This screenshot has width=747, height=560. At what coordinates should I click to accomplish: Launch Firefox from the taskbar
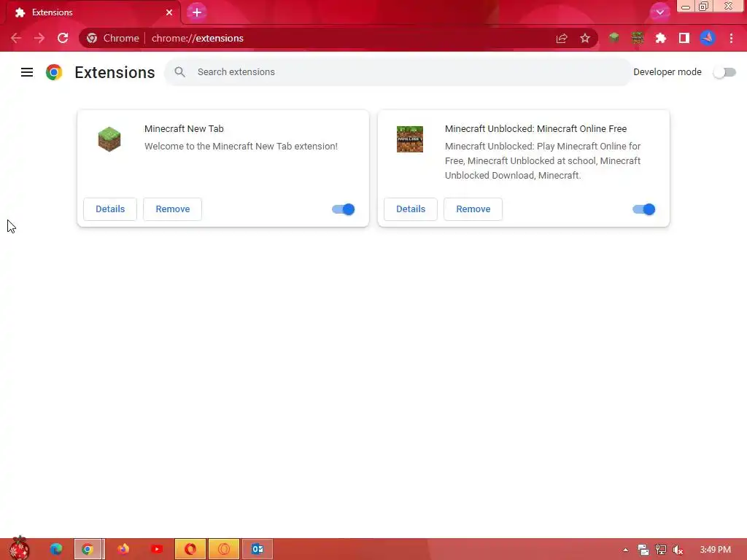click(x=123, y=549)
